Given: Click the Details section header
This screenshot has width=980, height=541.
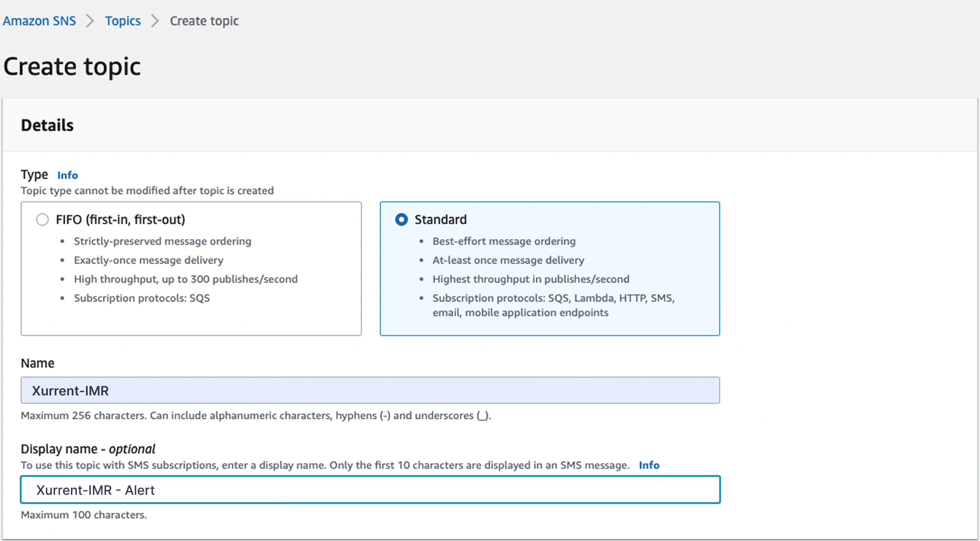Looking at the screenshot, I should (x=47, y=125).
